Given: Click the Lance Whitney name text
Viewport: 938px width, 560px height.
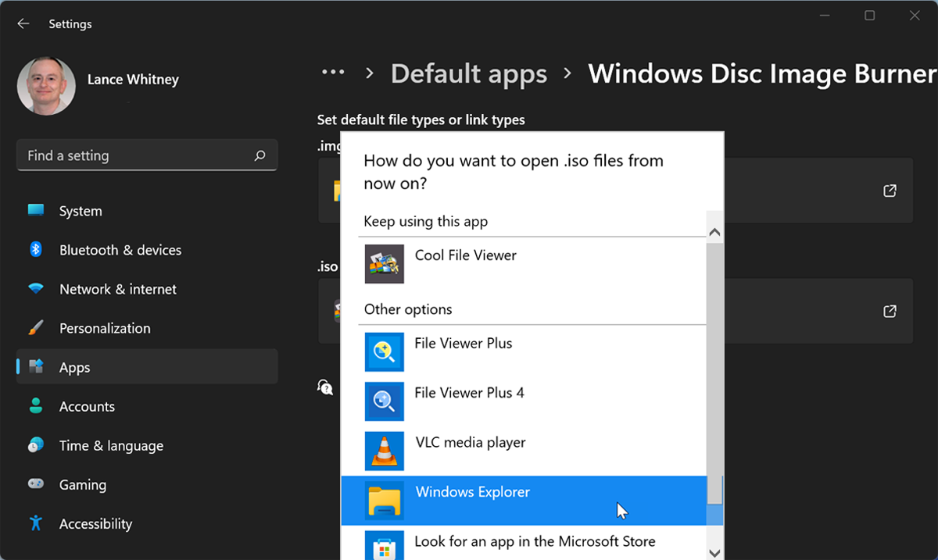Looking at the screenshot, I should pyautogui.click(x=133, y=80).
